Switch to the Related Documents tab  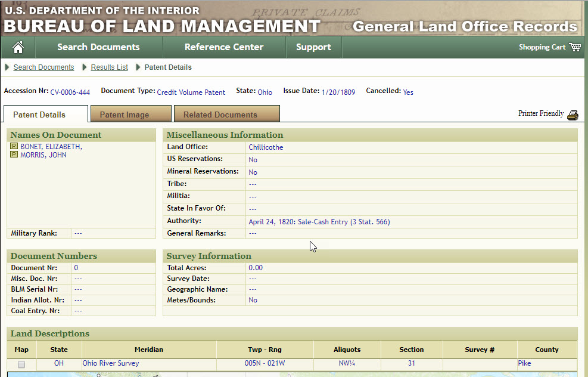pos(227,114)
